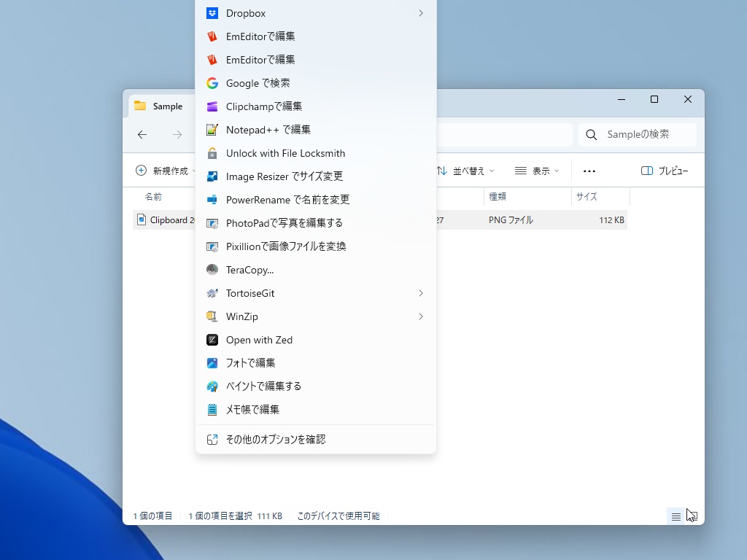This screenshot has height=560, width=747.
Task: Expand the TortoiseGit submenu
Action: click(x=421, y=293)
